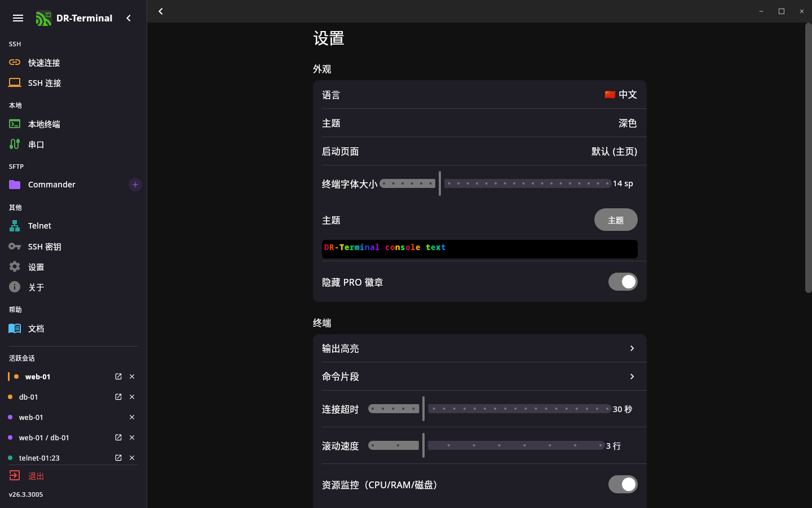Toggle the 隐藏 PRO 徽章 switch
Screen dimensions: 812x508
point(623,282)
